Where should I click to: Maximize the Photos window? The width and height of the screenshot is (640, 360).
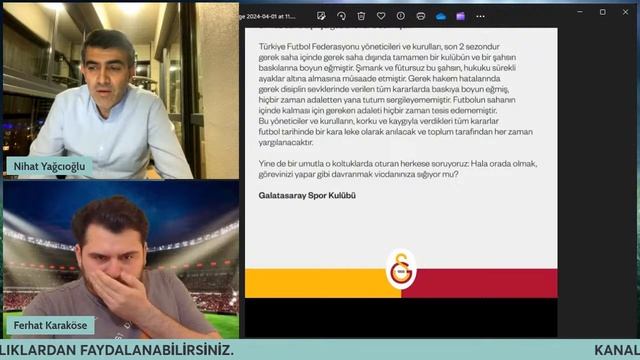602,12
